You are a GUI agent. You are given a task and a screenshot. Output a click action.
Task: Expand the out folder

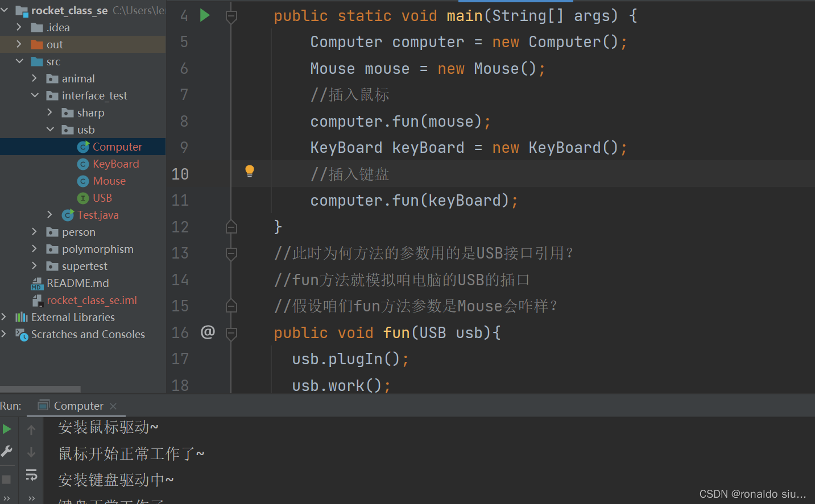click(x=19, y=44)
